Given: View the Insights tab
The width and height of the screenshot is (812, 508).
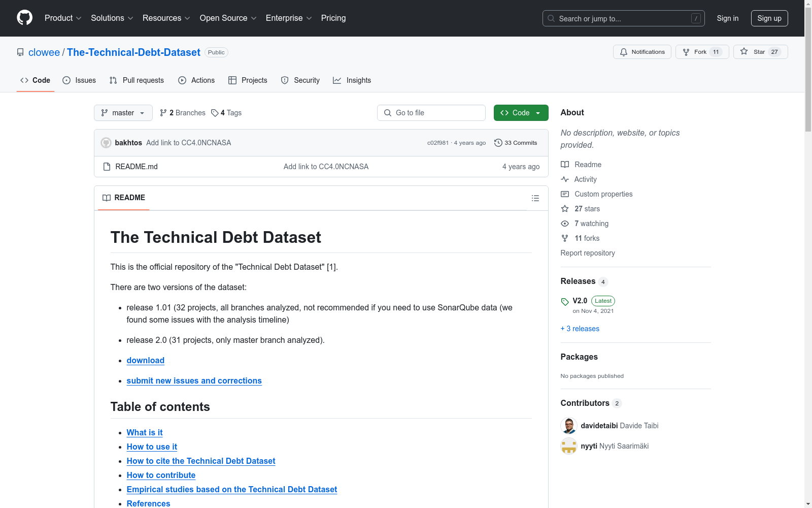Looking at the screenshot, I should coord(352,80).
